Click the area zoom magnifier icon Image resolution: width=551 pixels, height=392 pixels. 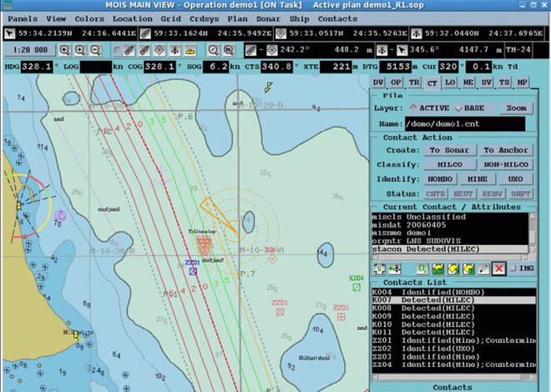[229, 50]
